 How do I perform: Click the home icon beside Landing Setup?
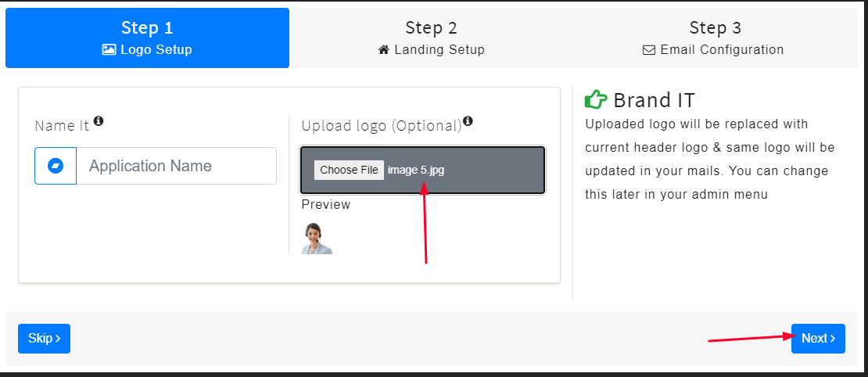[x=384, y=50]
